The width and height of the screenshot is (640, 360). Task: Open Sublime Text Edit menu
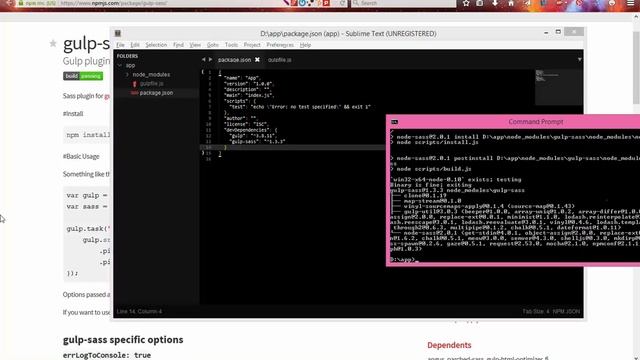135,45
